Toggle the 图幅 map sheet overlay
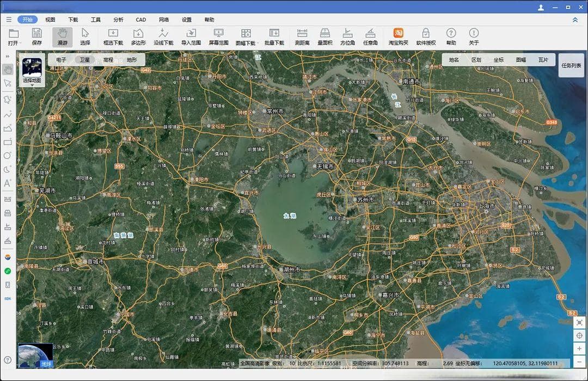The image size is (588, 381). (521, 60)
